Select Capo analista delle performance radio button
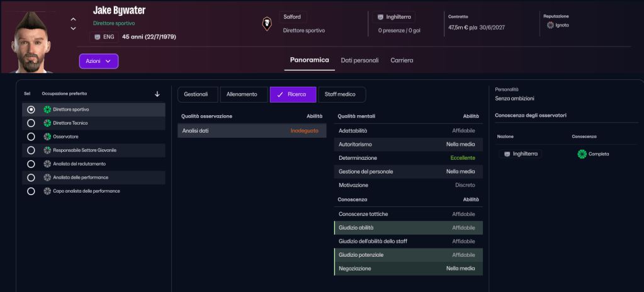644x292 pixels. 30,191
